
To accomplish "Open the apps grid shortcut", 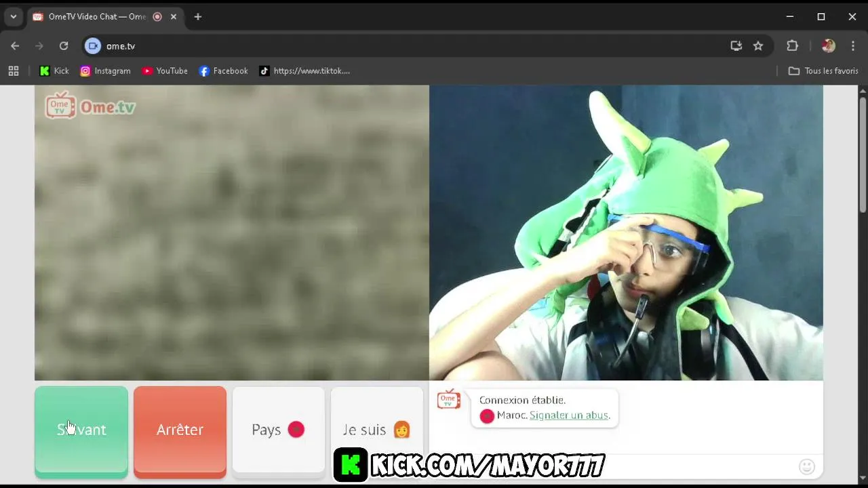I will (14, 71).
